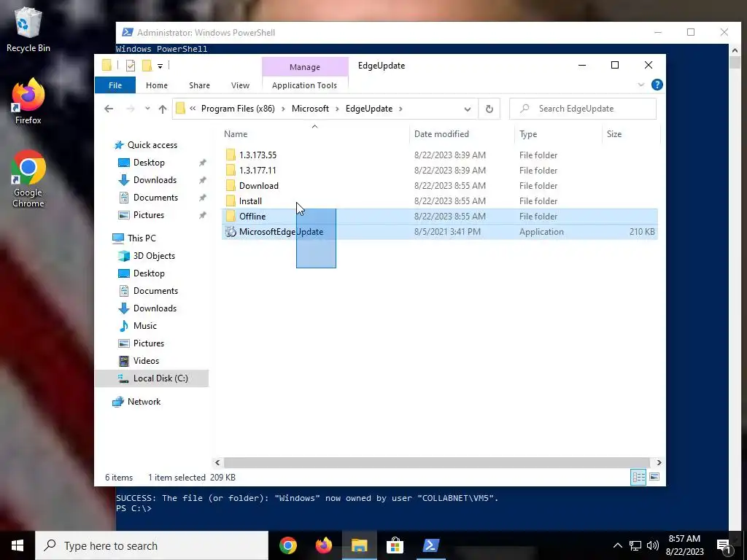
Task: Open Music in navigation pane
Action: tap(145, 326)
